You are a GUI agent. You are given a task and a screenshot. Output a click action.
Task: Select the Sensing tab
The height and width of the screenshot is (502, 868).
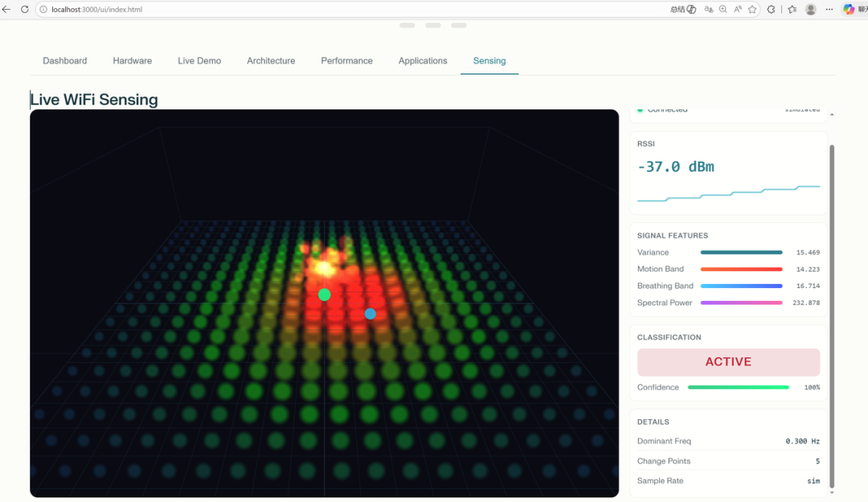(x=489, y=61)
